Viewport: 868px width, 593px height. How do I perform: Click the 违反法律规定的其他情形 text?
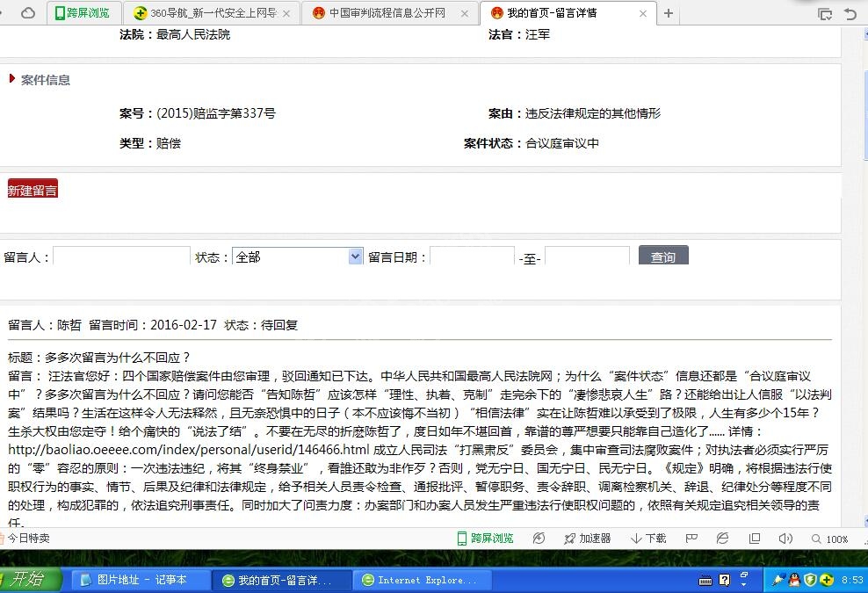(x=593, y=113)
